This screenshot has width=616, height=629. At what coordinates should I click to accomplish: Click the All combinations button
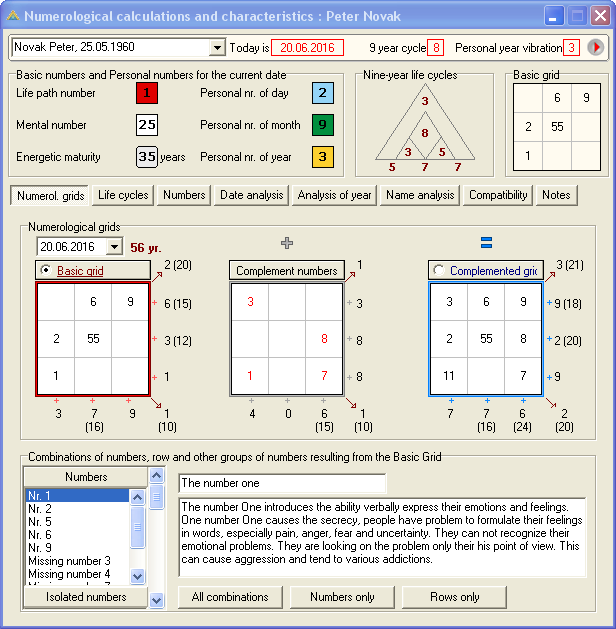pos(231,597)
